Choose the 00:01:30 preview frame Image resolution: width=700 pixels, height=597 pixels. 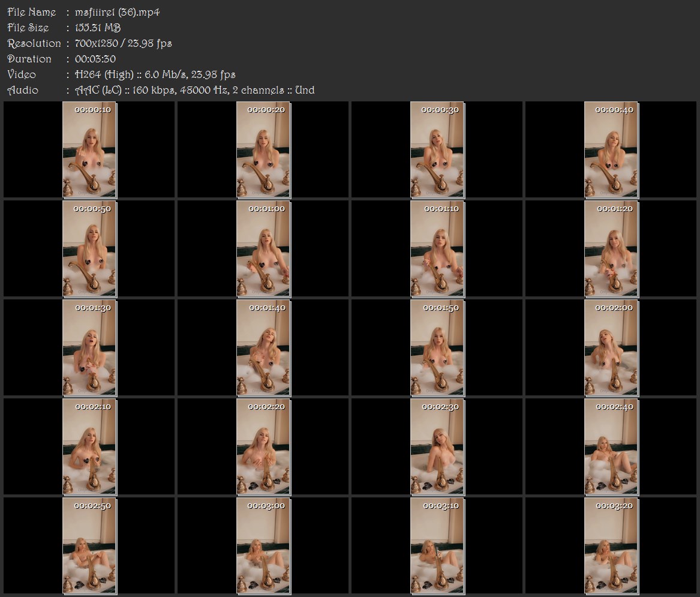(x=89, y=348)
